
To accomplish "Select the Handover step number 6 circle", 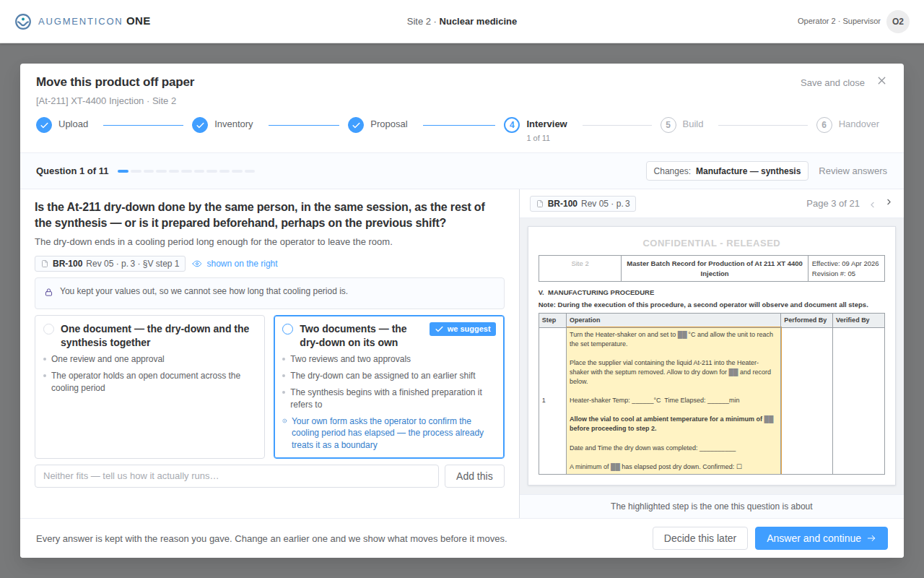I will click(x=824, y=125).
